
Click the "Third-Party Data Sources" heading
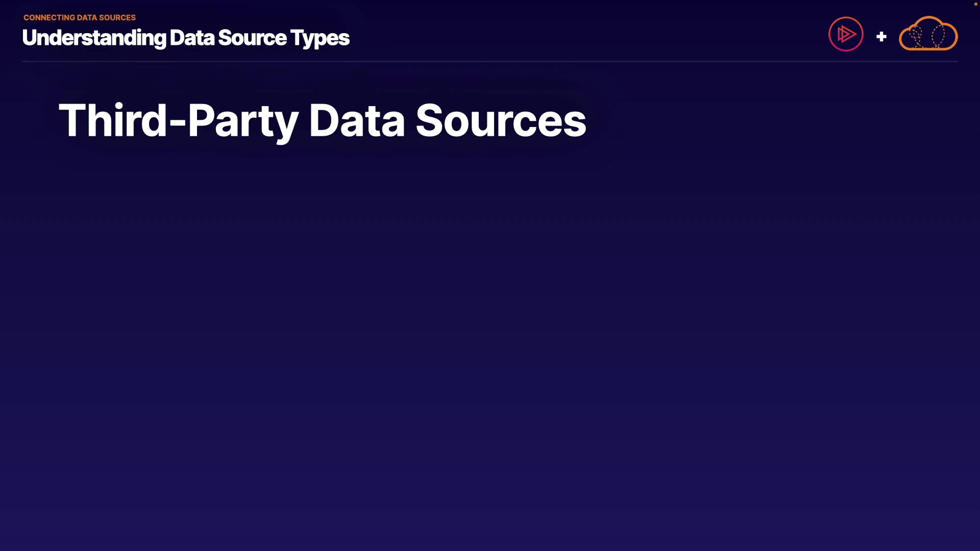[x=322, y=121]
